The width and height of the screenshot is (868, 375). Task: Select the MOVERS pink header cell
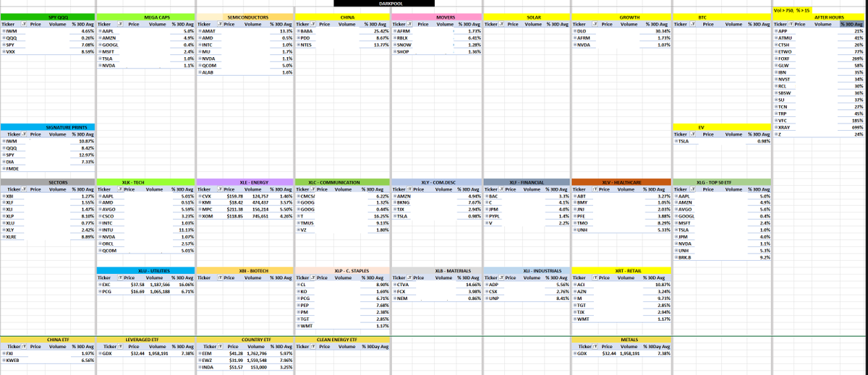[x=436, y=17]
